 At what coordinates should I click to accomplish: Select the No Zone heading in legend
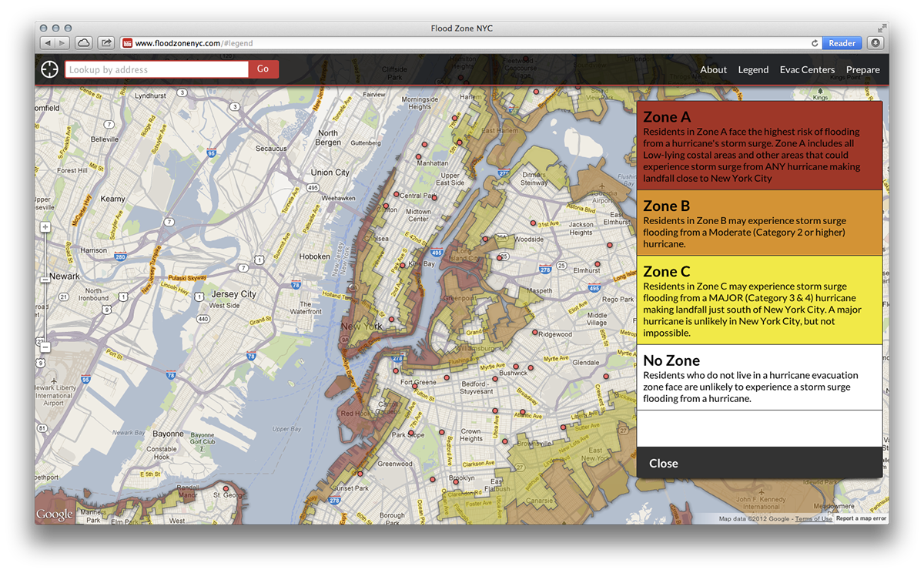click(671, 360)
